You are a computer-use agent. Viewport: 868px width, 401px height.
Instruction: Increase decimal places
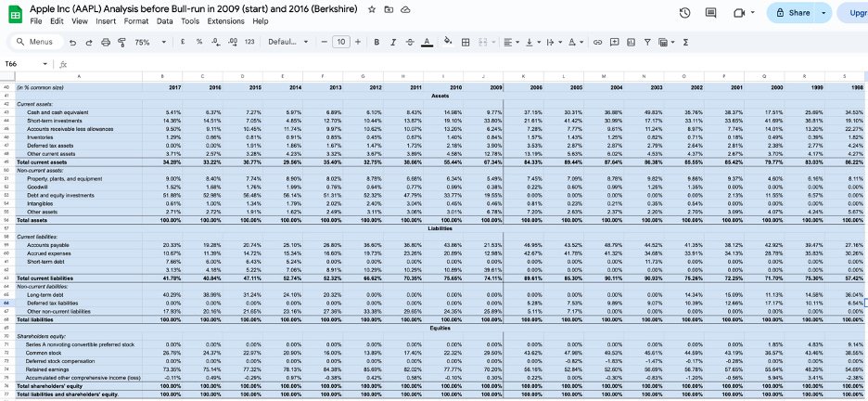[x=233, y=42]
